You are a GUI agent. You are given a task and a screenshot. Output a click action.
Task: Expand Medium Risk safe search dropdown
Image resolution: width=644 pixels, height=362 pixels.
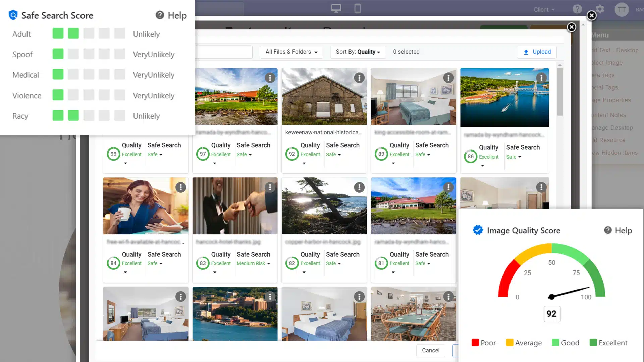click(253, 263)
